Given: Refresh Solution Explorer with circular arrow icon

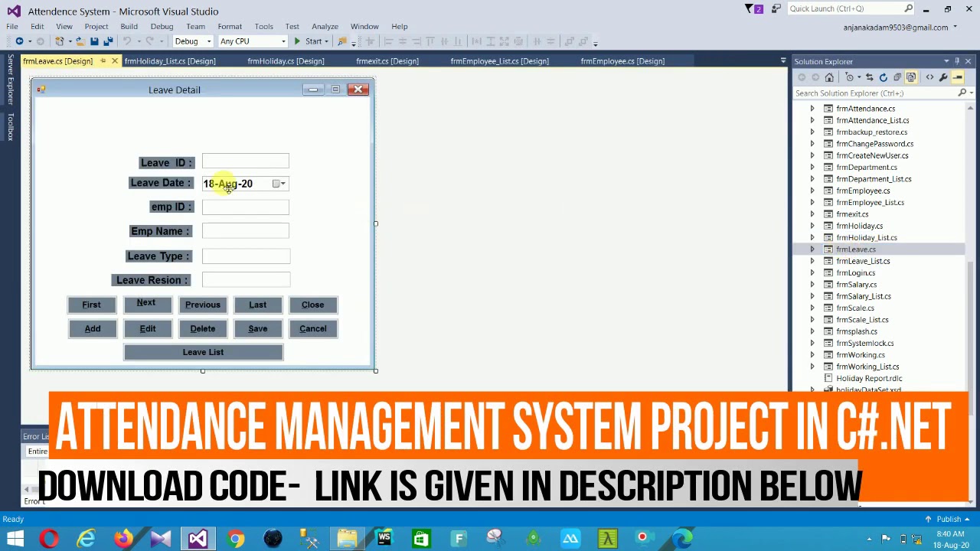Looking at the screenshot, I should coord(883,77).
